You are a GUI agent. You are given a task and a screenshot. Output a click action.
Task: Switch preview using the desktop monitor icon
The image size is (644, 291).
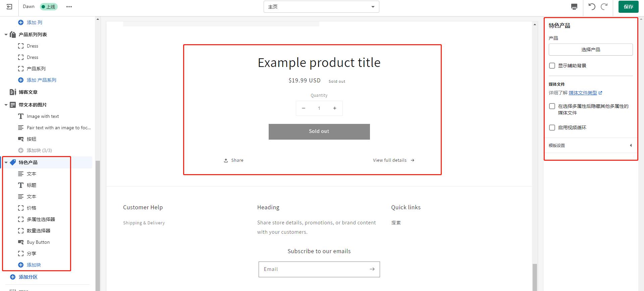pos(574,7)
